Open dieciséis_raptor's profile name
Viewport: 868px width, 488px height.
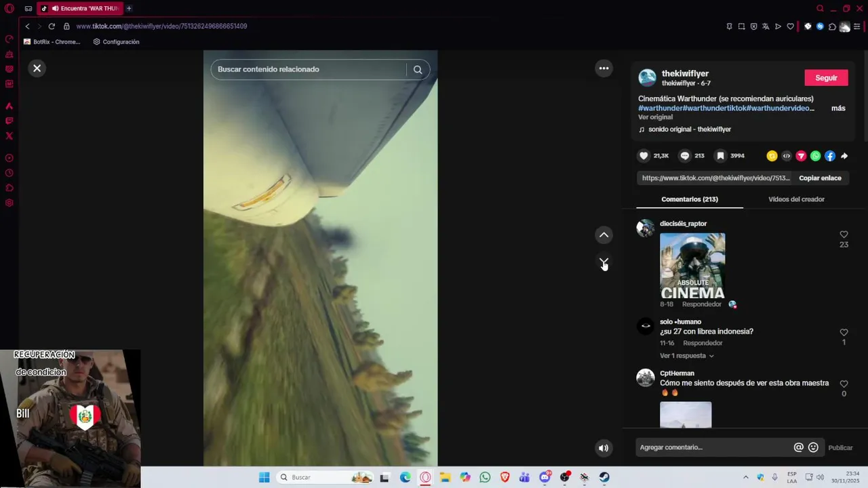pos(683,224)
